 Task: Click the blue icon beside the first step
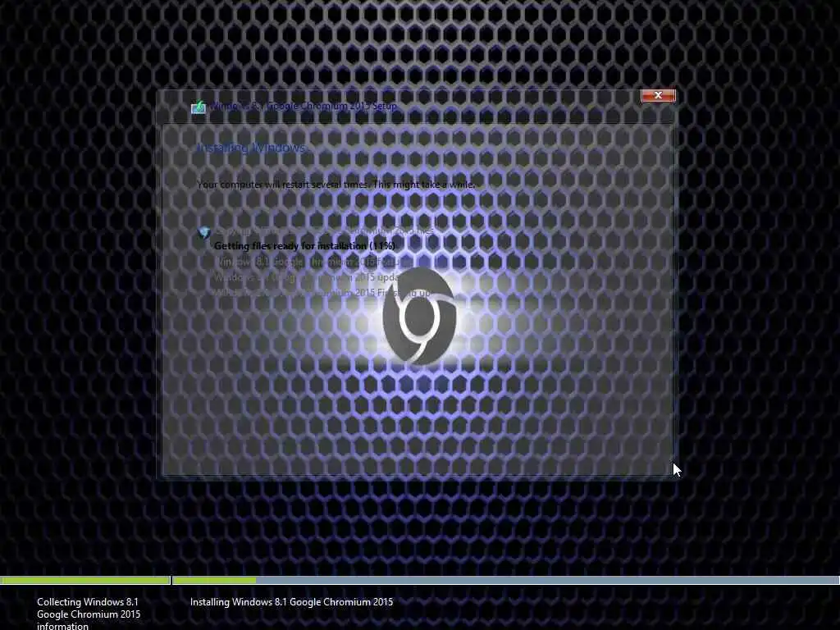(x=204, y=232)
